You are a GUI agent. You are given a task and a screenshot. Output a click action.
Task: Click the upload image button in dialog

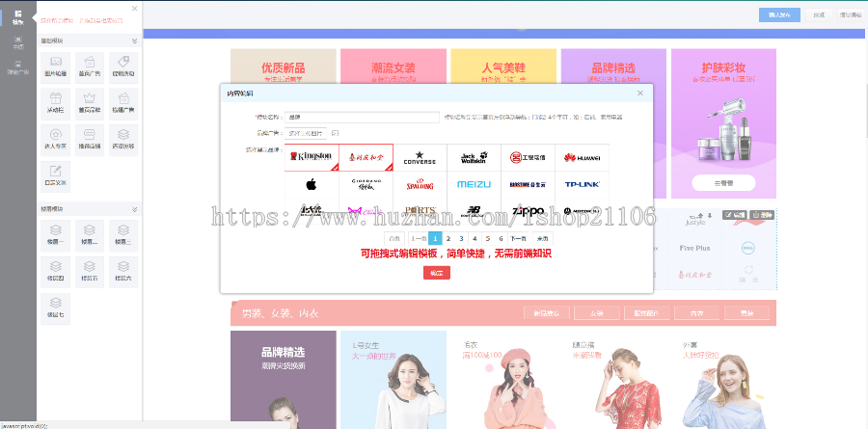click(306, 133)
